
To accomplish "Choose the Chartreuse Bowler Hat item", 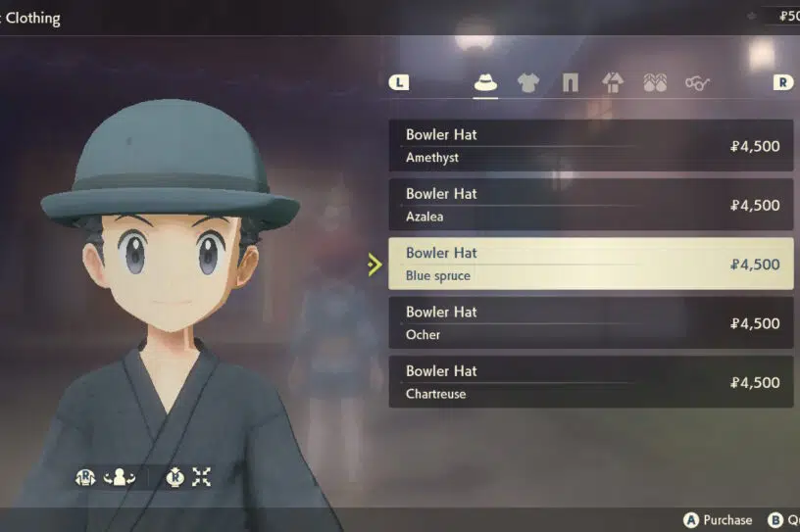I will click(x=591, y=382).
